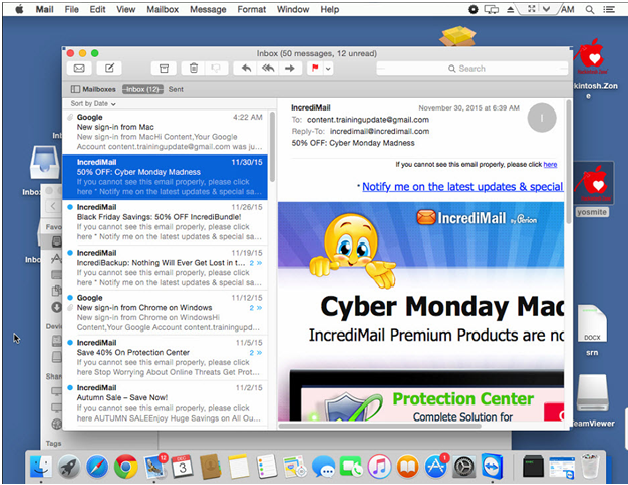
Task: Open Google Chrome from the Dock
Action: tap(125, 467)
